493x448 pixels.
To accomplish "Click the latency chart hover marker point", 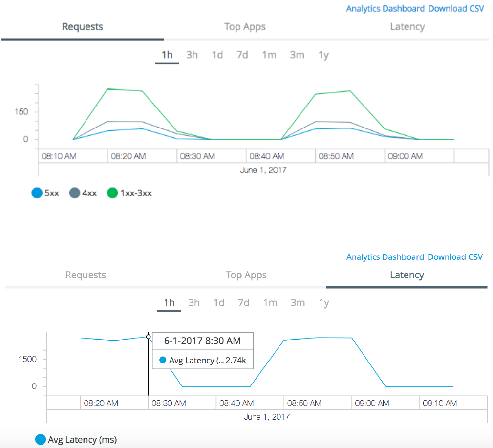I will (x=148, y=337).
